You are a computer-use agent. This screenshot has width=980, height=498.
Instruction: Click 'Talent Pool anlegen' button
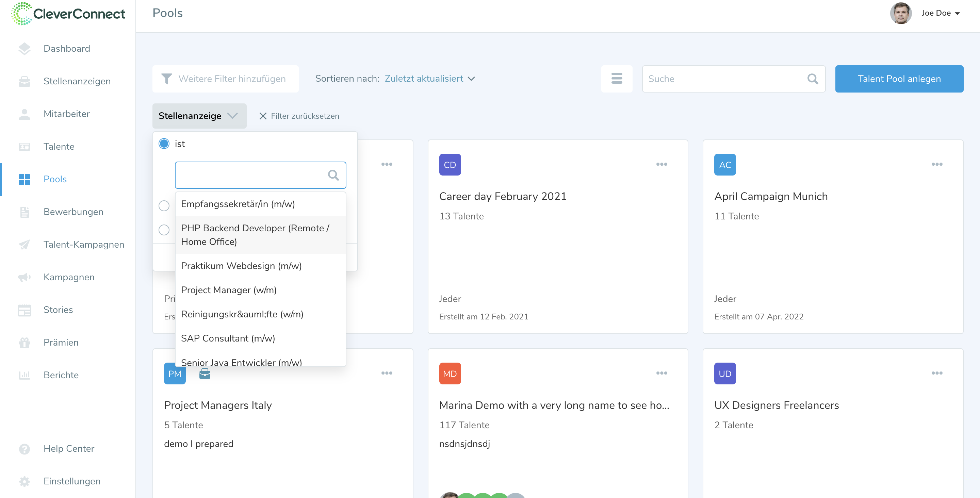899,79
